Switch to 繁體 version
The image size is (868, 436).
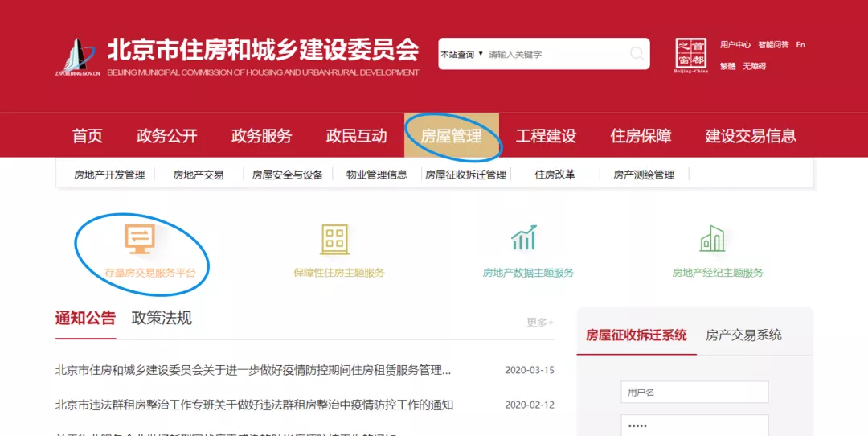727,66
